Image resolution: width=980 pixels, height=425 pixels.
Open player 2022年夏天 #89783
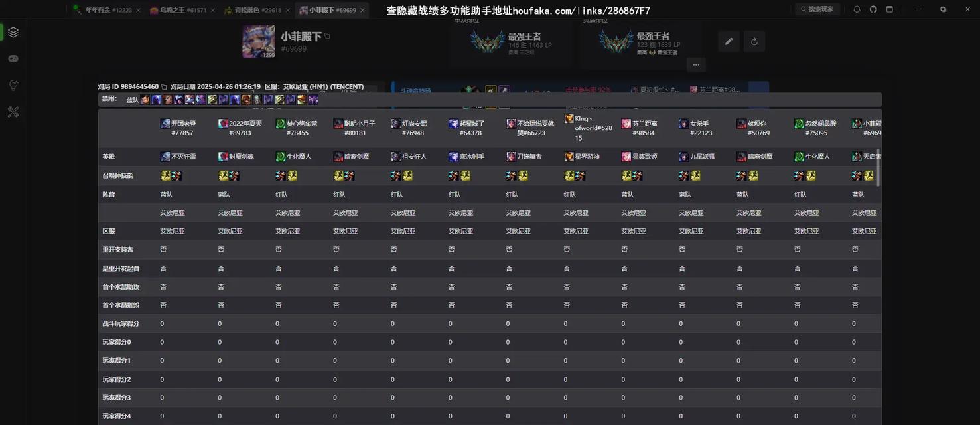pos(240,128)
